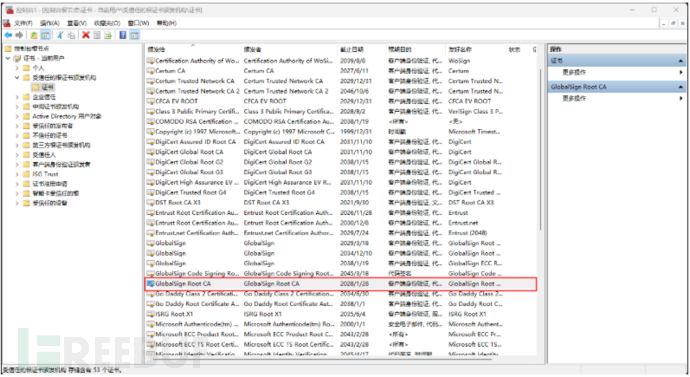Click the certificate list vertical scrollbar
This screenshot has height=377, width=690.
pos(540,150)
